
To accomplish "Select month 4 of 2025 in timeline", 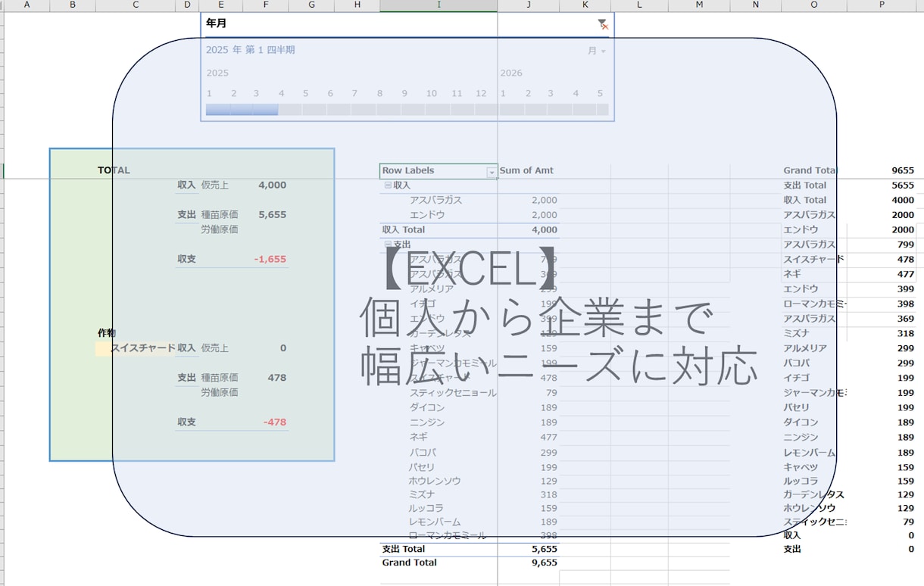I will coord(290,110).
